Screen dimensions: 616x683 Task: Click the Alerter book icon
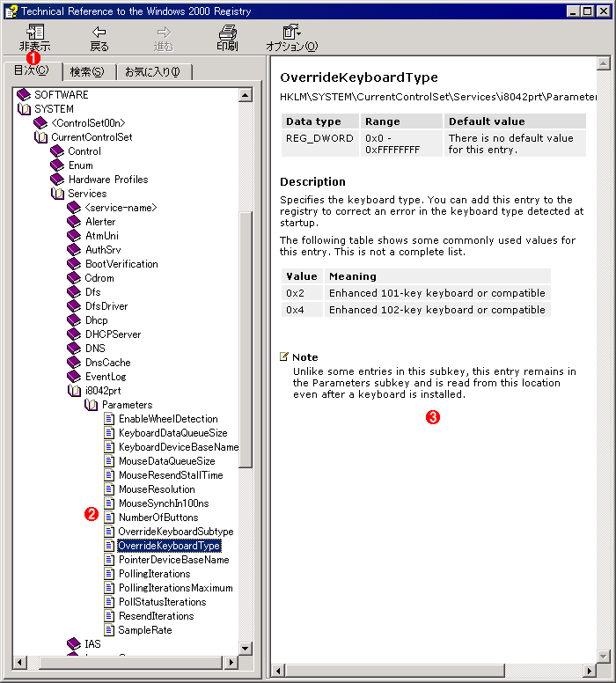74,222
